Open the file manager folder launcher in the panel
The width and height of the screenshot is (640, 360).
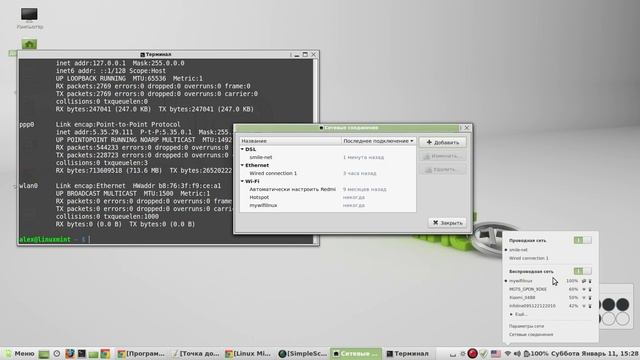93,354
